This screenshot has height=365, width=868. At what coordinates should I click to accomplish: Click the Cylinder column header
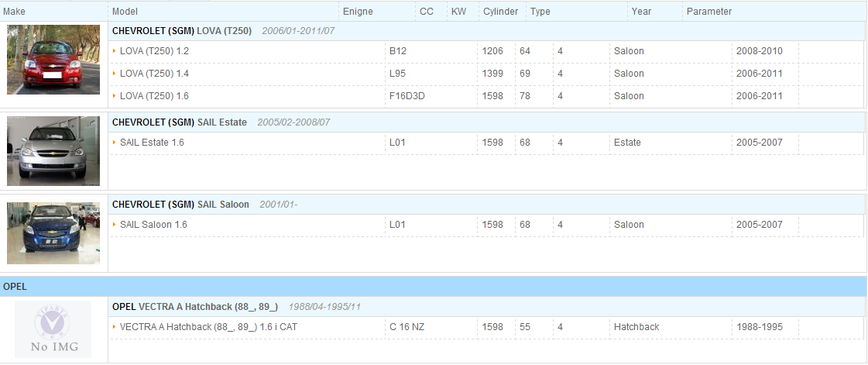coord(502,11)
